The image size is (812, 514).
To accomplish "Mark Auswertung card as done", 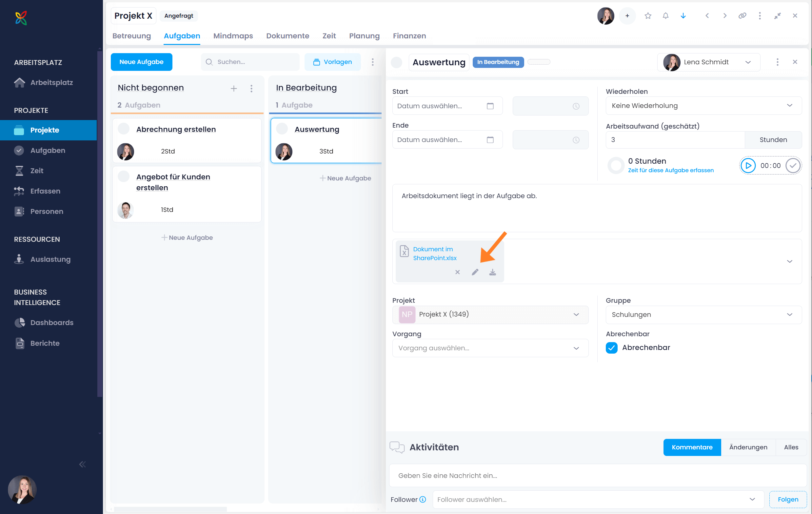I will [x=282, y=129].
